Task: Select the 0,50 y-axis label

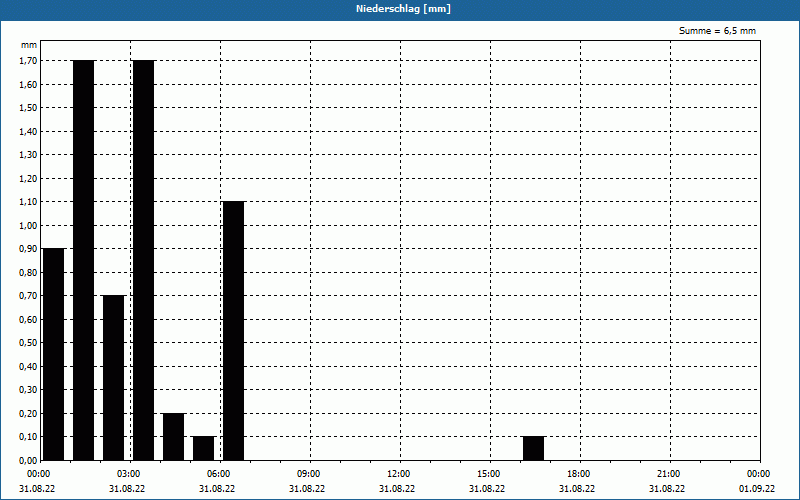Action: (x=28, y=343)
